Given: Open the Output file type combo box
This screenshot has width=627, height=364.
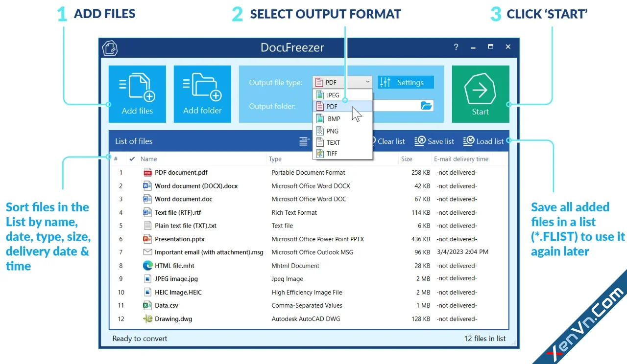Looking at the screenshot, I should click(x=342, y=82).
